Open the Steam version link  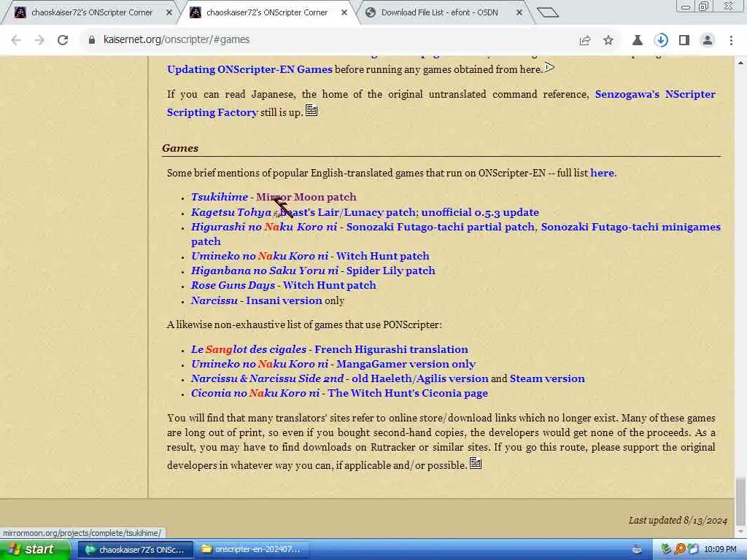pos(547,379)
